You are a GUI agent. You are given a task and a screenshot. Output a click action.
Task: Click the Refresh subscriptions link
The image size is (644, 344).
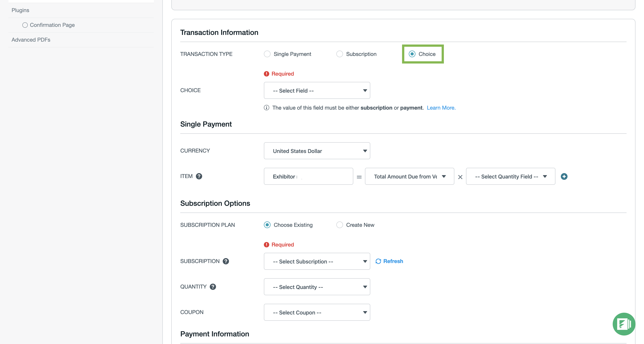[393, 261]
